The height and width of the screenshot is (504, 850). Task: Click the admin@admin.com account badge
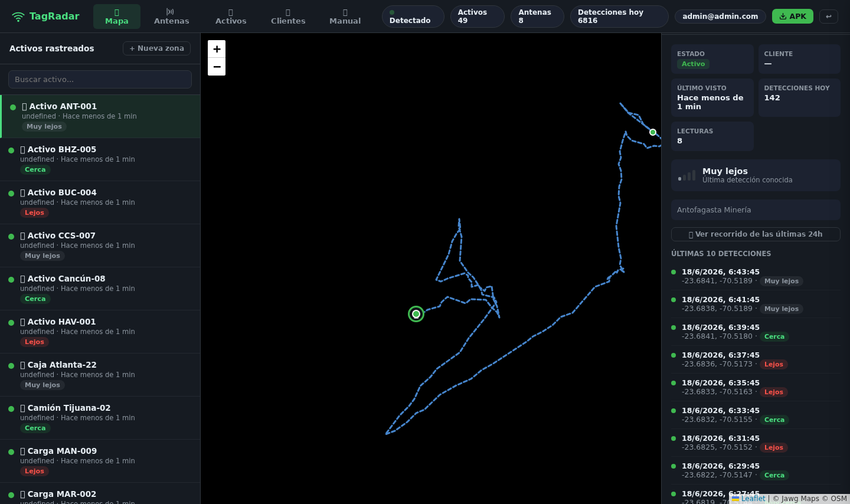pyautogui.click(x=720, y=17)
